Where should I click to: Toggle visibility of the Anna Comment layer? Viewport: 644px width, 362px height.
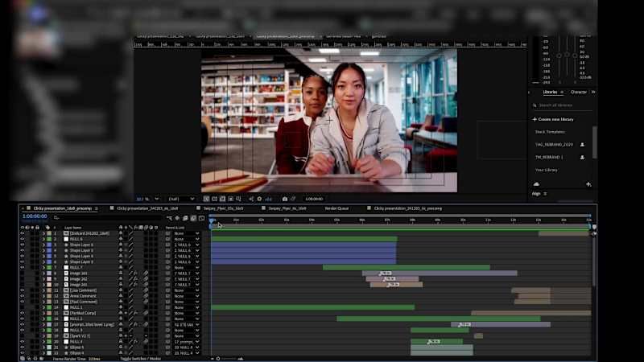(23, 296)
